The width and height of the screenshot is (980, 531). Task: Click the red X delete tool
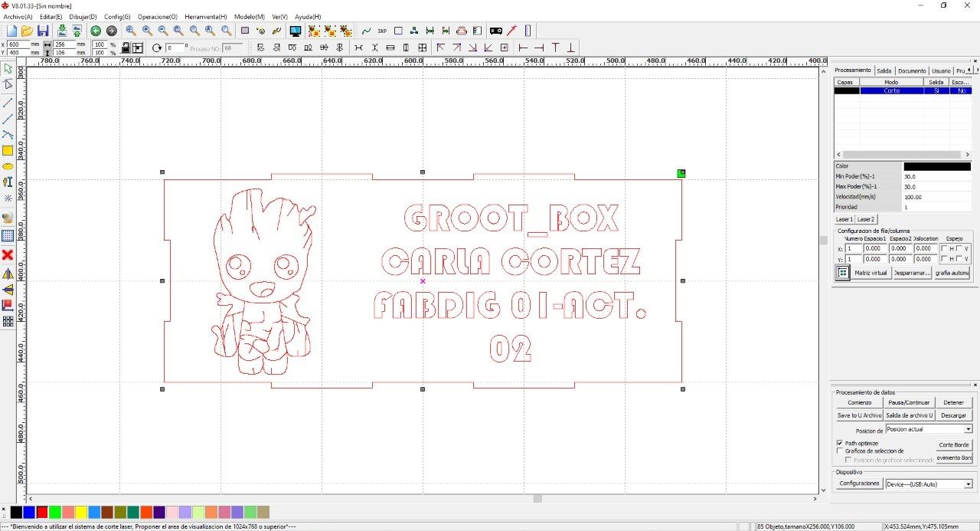coord(8,254)
